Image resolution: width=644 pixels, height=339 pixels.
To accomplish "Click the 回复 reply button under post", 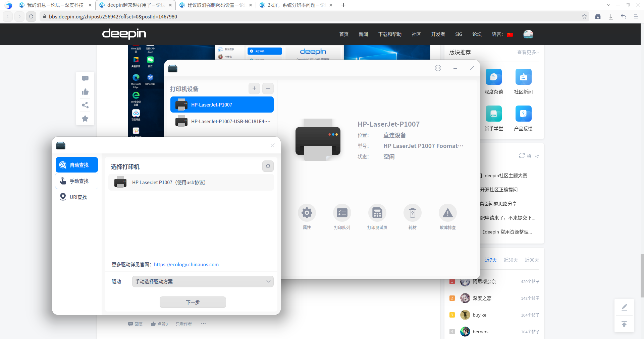I will (136, 324).
